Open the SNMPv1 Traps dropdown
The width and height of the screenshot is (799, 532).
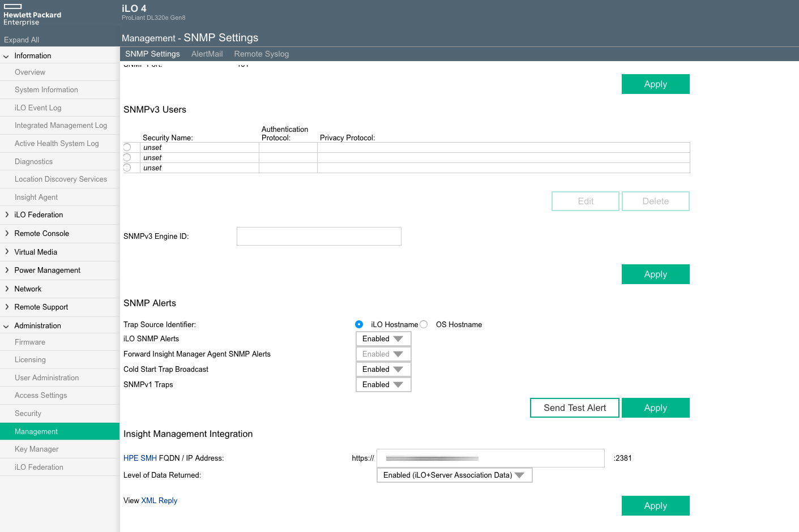(x=383, y=384)
